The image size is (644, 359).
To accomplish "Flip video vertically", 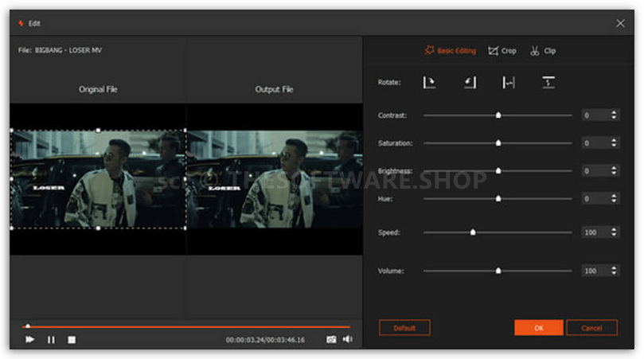I will tap(548, 83).
